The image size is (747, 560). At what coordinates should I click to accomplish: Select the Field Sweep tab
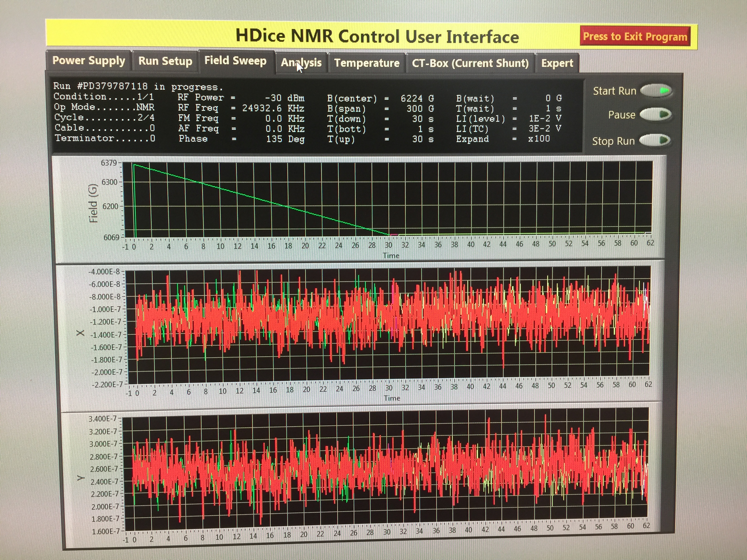tap(235, 61)
